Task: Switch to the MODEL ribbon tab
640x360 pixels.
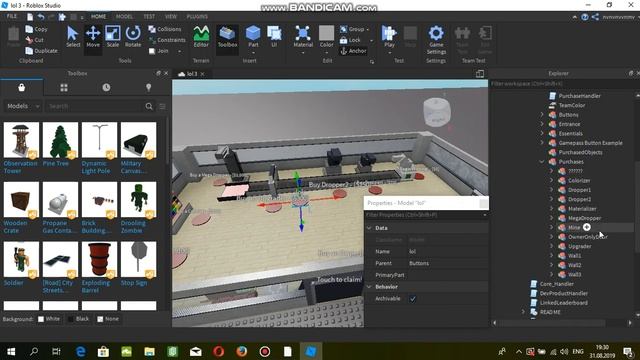Action: coord(124,17)
